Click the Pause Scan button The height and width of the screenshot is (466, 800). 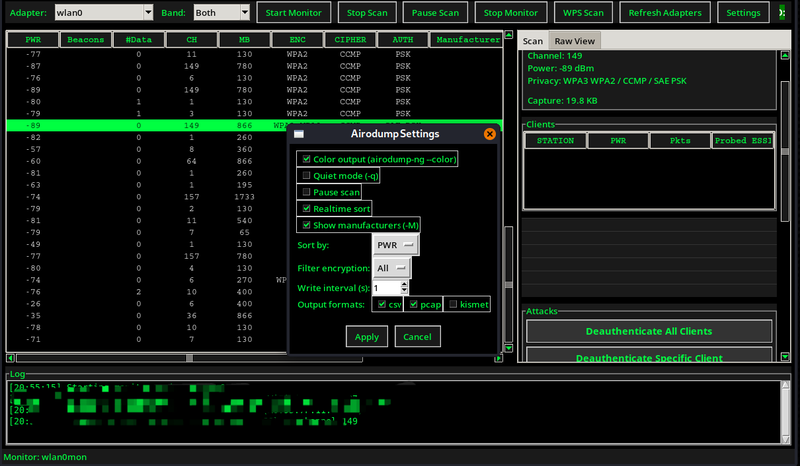pos(435,13)
